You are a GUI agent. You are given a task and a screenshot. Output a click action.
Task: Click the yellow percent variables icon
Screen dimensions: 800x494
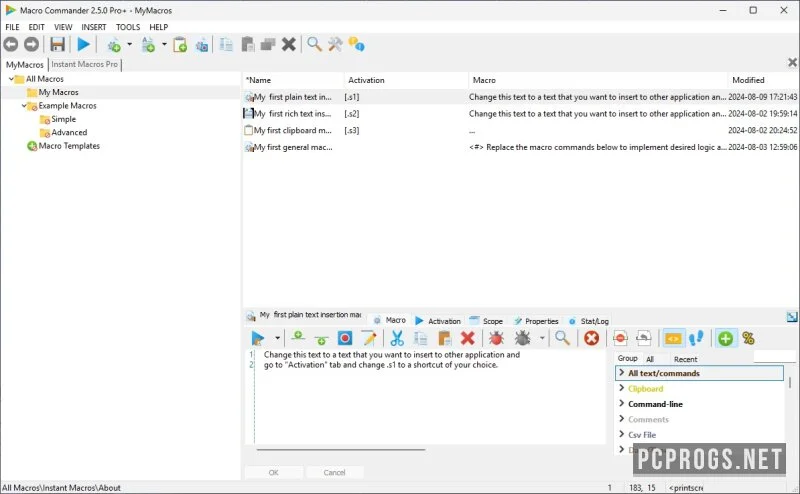pyautogui.click(x=748, y=338)
